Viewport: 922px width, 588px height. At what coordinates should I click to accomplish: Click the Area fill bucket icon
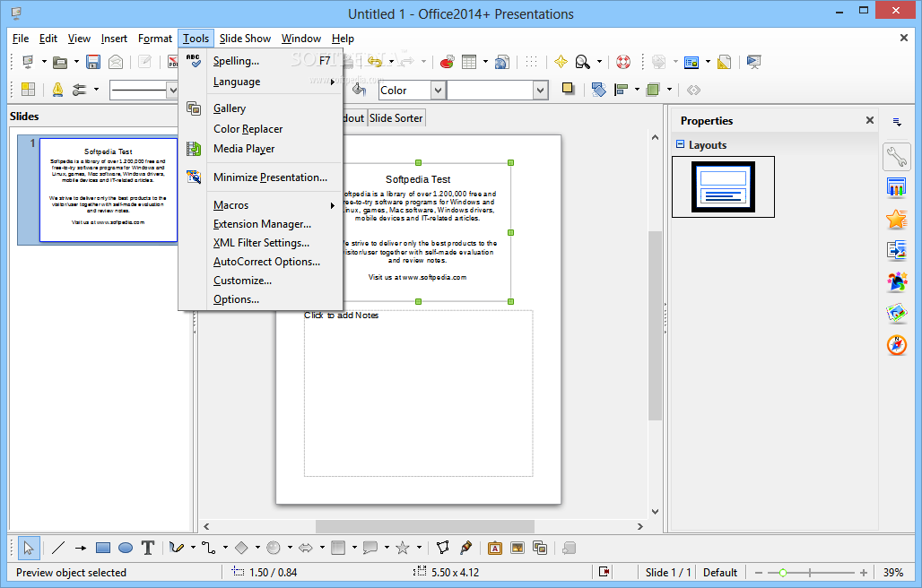point(360,90)
